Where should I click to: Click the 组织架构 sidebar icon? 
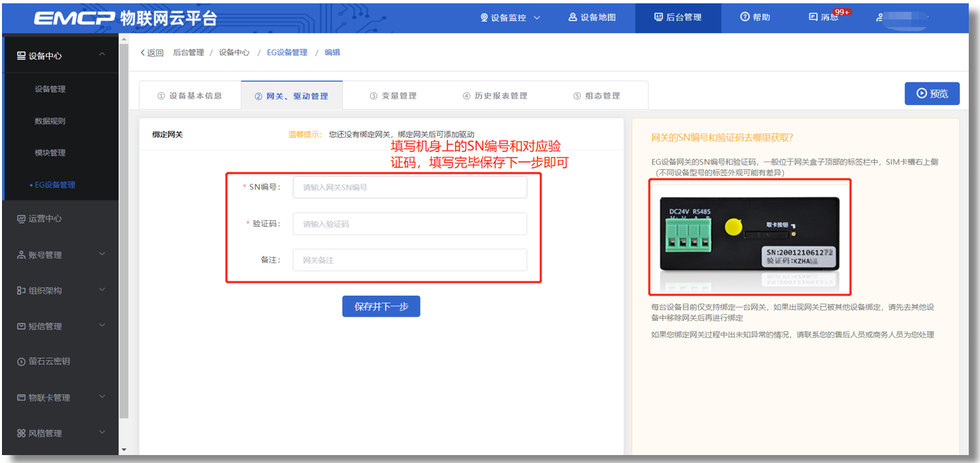(x=21, y=290)
